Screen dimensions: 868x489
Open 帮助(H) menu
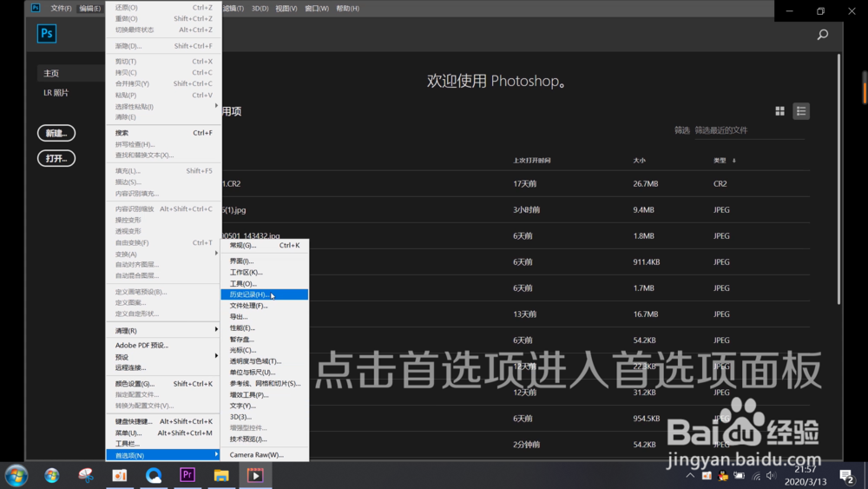[348, 9]
